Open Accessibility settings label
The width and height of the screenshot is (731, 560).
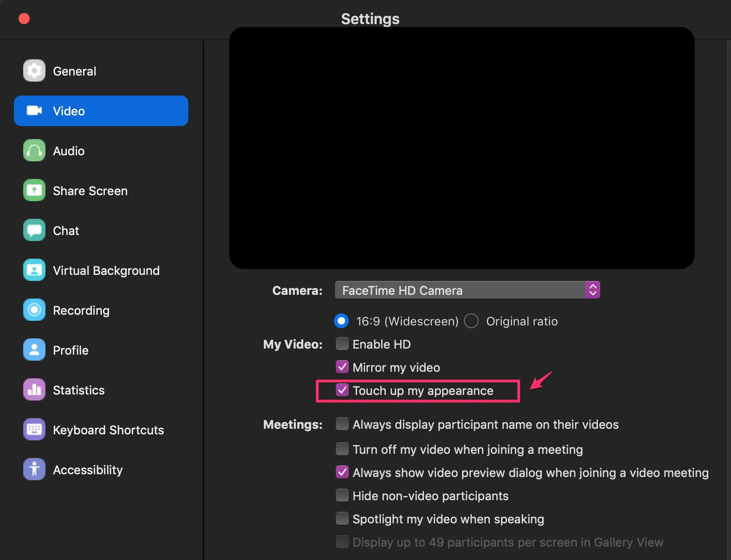88,470
